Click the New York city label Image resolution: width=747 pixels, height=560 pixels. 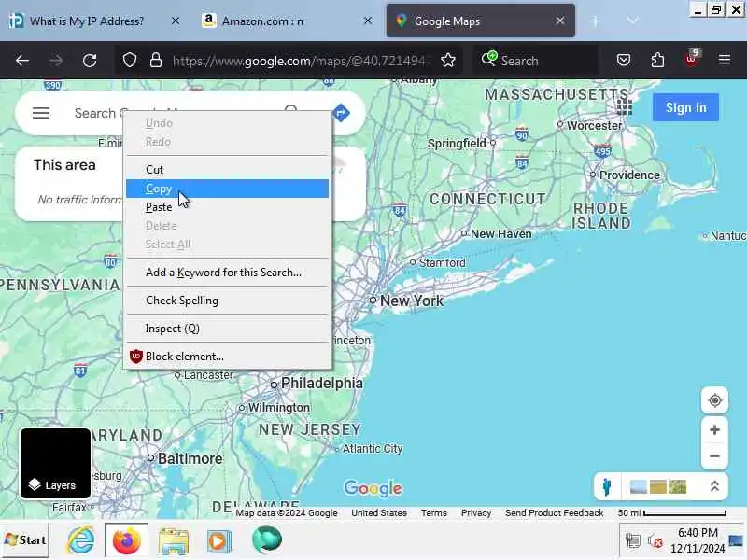[412, 301]
